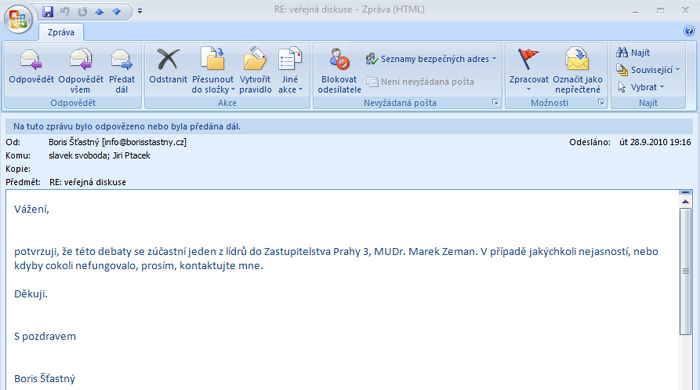Maximize the message window
The height and width of the screenshot is (390, 700).
[x=660, y=10]
